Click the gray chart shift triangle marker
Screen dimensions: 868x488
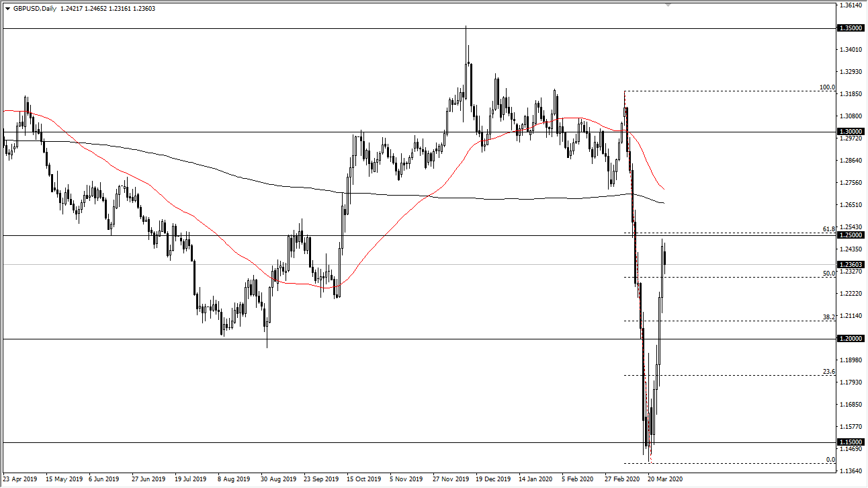668,5
